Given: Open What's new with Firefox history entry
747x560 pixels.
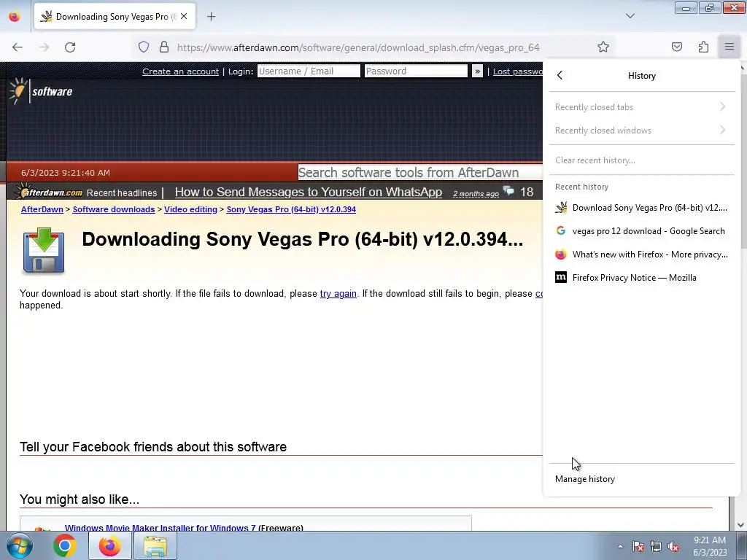Looking at the screenshot, I should tap(640, 254).
